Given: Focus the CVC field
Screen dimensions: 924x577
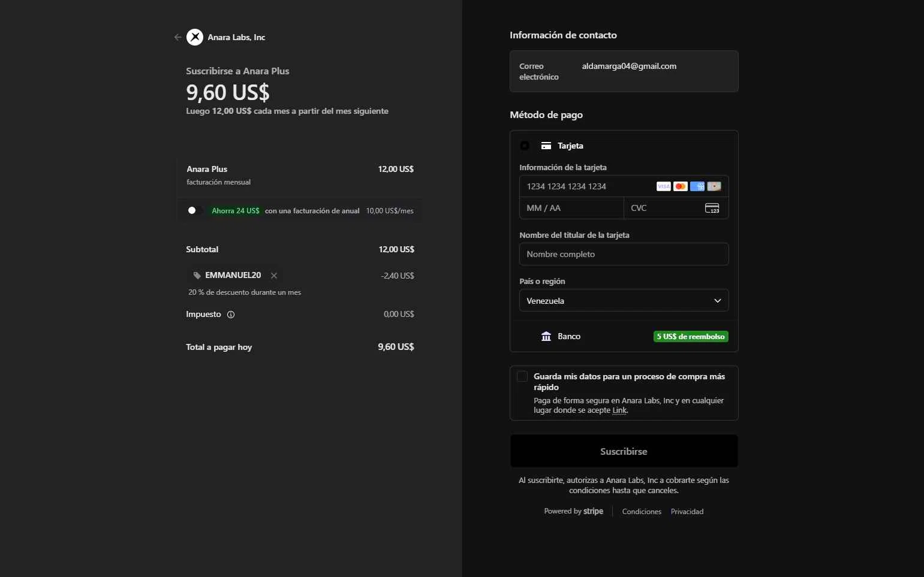Looking at the screenshot, I should point(676,208).
